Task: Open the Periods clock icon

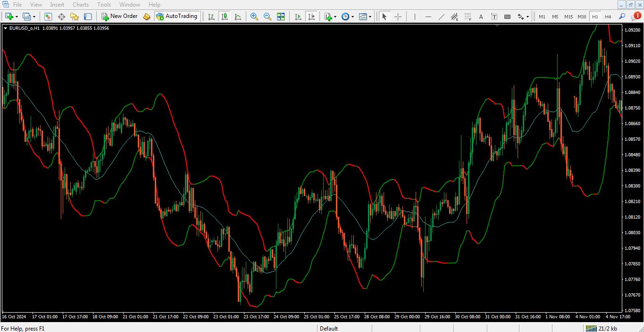Action: pyautogui.click(x=345, y=17)
